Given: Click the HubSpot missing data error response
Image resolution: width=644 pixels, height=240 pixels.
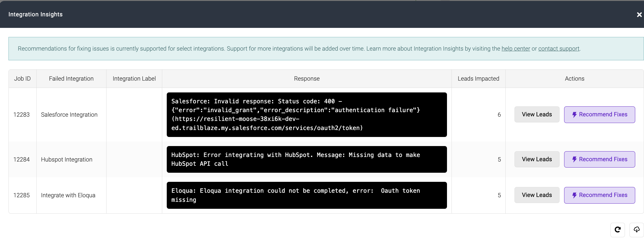Looking at the screenshot, I should click(x=307, y=159).
